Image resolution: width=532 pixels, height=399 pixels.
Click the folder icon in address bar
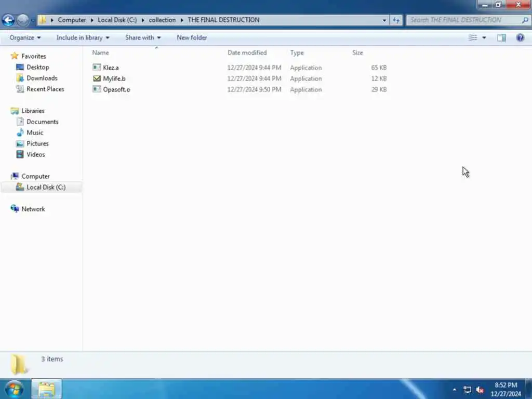(43, 20)
